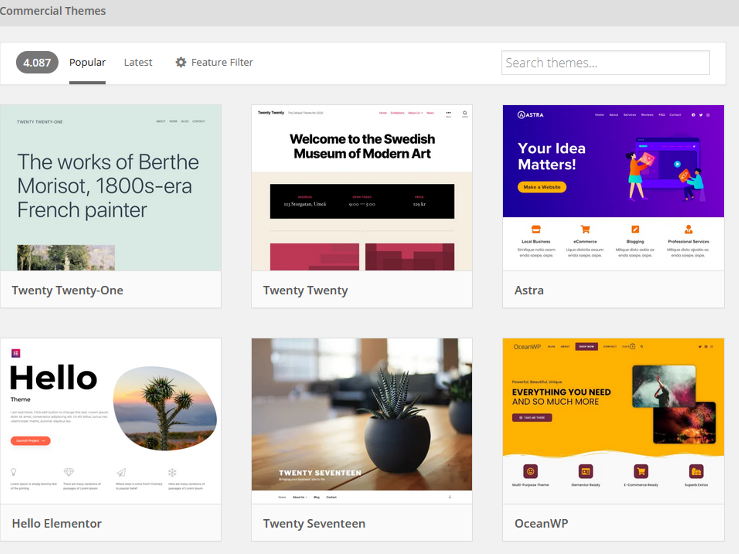Open the Feature Filter options

tap(214, 62)
